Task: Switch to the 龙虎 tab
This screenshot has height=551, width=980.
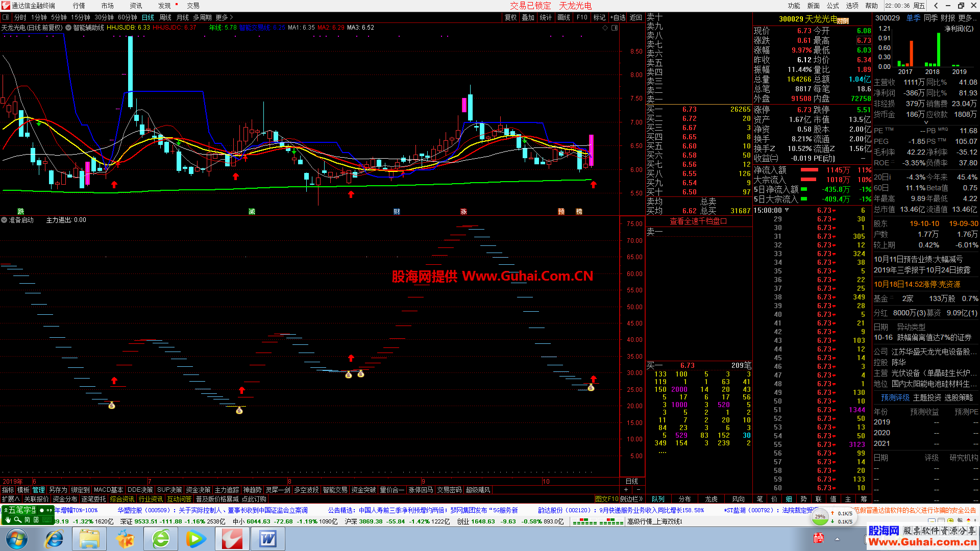Action: coord(711,499)
